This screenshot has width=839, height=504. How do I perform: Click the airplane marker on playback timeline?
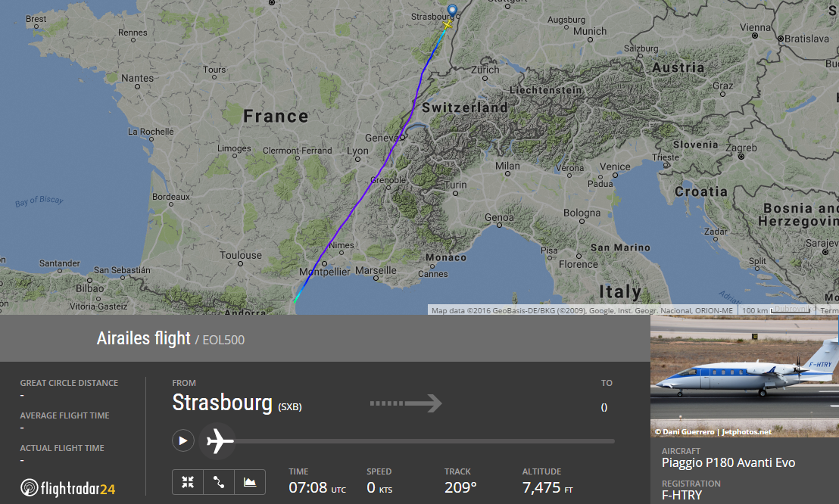point(218,441)
